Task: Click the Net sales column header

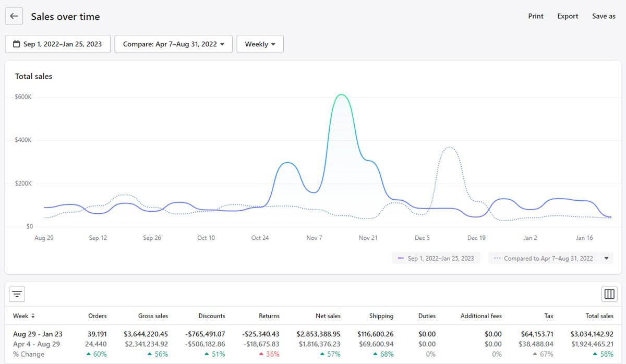Action: 328,316
